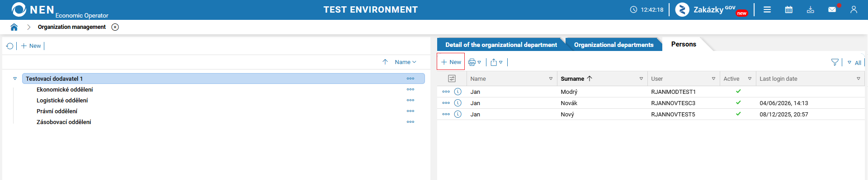Open Last login date column filter arrow
This screenshot has height=180, width=868.
(x=858, y=78)
